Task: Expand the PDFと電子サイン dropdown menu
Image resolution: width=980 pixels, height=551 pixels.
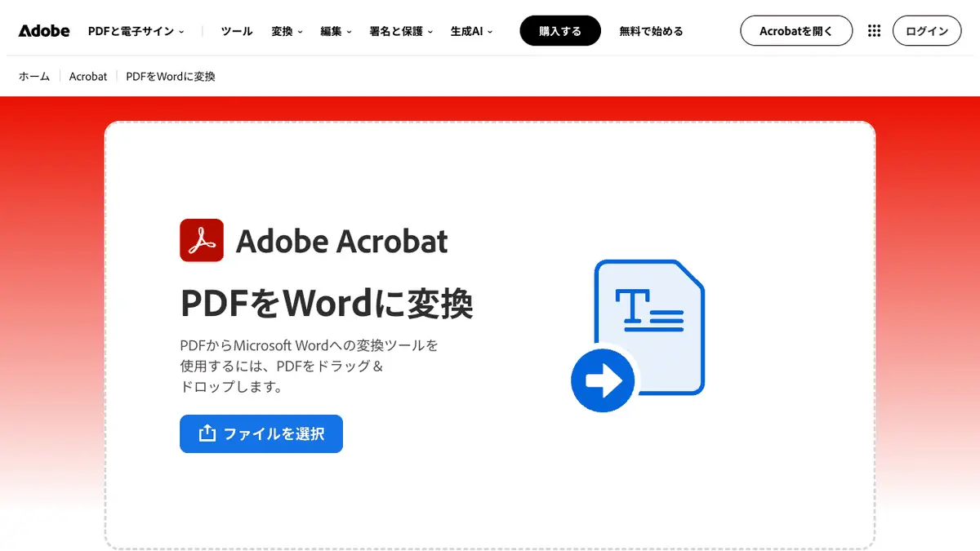Action: (x=136, y=31)
